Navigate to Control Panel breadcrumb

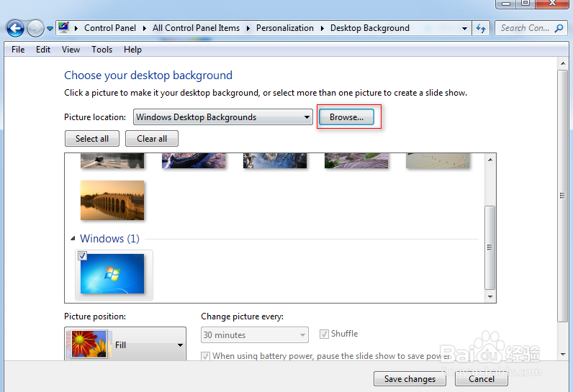(x=110, y=28)
